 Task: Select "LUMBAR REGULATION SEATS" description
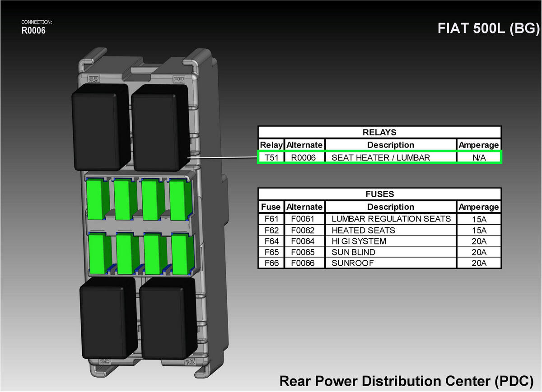point(391,219)
